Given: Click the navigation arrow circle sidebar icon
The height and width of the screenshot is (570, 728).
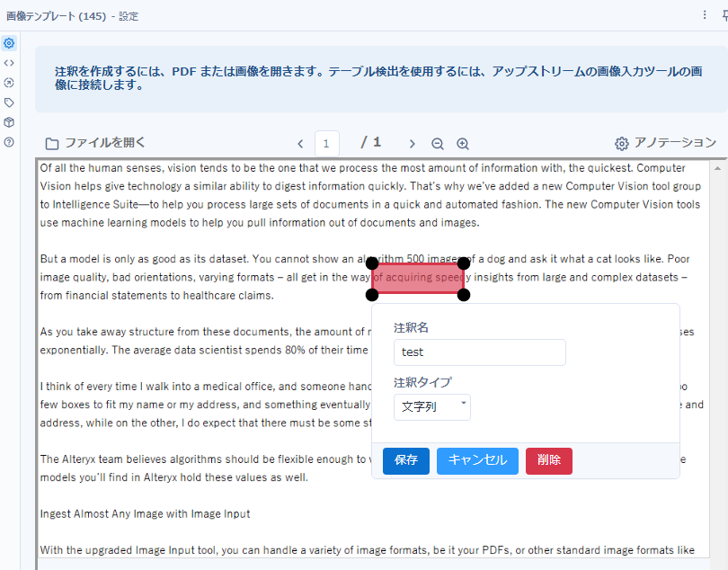Looking at the screenshot, I should 9,83.
